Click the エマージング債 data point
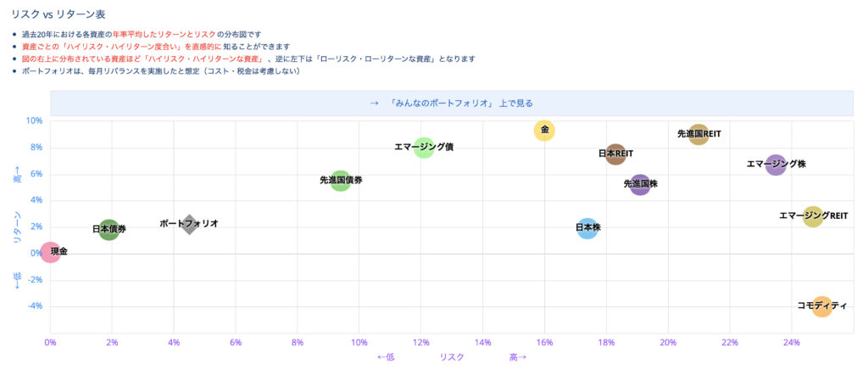 tap(424, 148)
